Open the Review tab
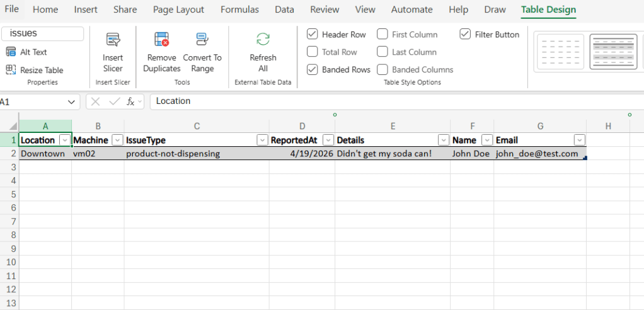The image size is (644, 310). [x=325, y=9]
